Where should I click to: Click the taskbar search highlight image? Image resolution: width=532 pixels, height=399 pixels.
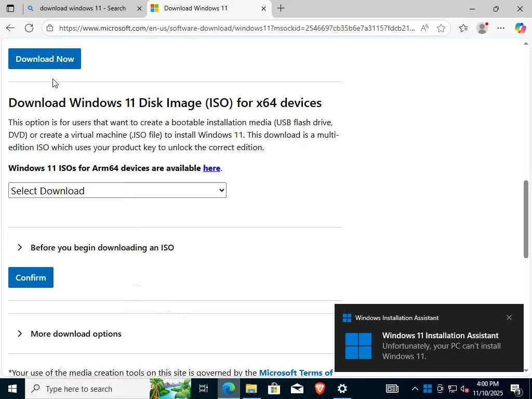(170, 389)
